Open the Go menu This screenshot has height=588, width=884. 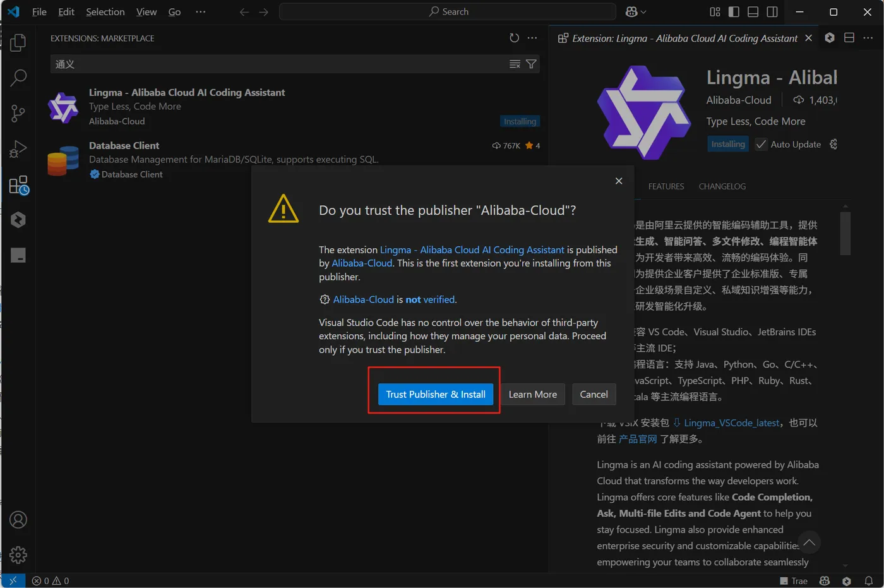174,12
